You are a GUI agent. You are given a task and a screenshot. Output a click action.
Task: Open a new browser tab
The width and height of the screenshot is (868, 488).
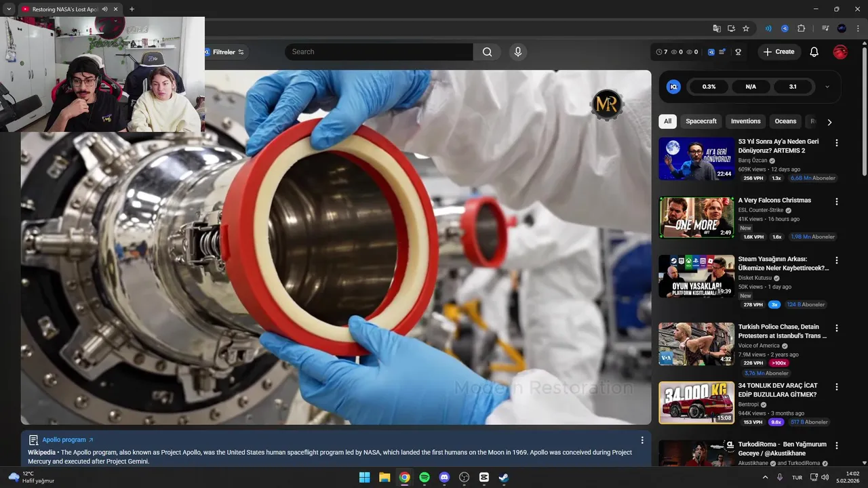coord(132,9)
